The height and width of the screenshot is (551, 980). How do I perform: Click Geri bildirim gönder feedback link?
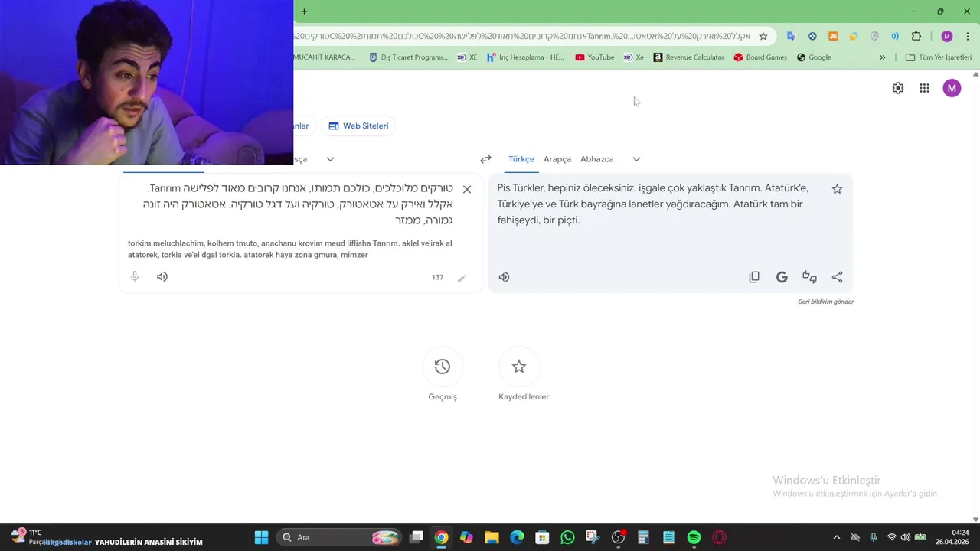point(825,302)
